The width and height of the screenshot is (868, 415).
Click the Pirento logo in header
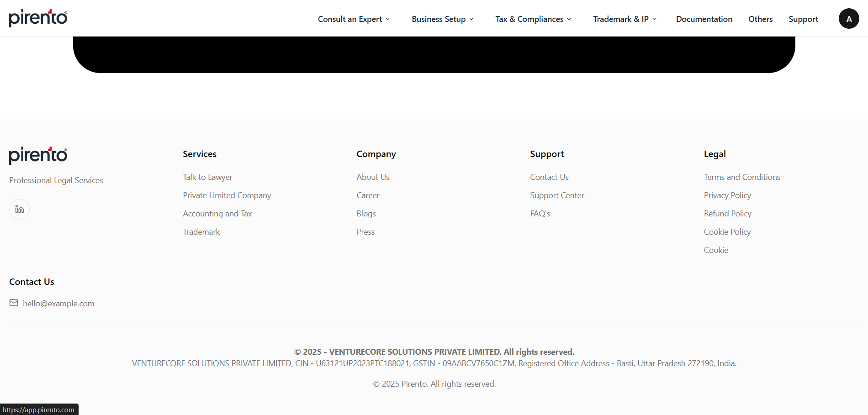(38, 18)
